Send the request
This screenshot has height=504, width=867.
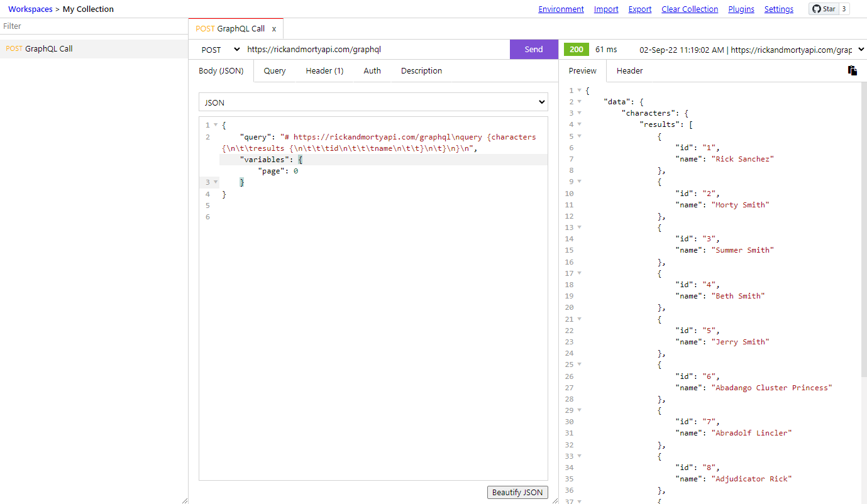534,50
